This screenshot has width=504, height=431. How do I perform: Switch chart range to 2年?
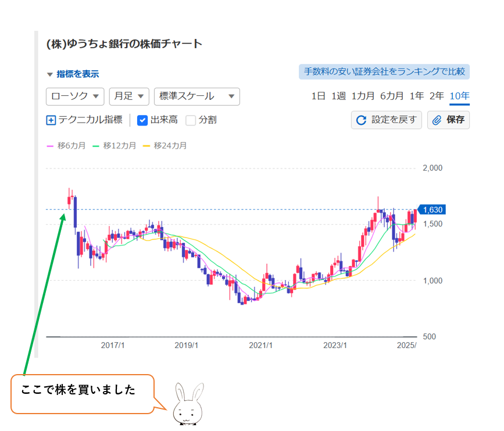click(437, 96)
